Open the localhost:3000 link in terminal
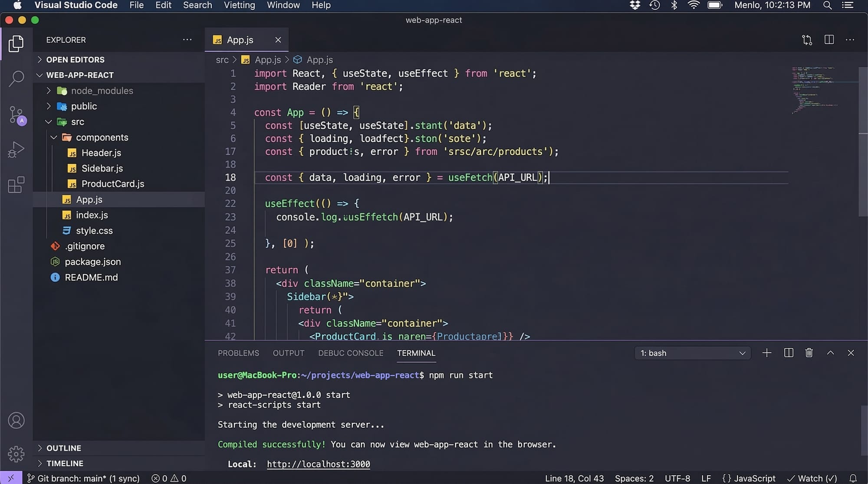 [x=318, y=464]
